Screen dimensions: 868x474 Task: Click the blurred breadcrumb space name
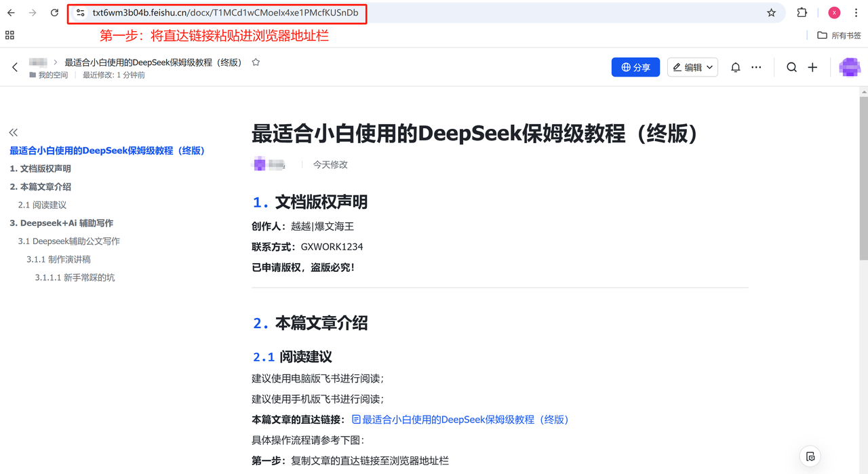[39, 62]
